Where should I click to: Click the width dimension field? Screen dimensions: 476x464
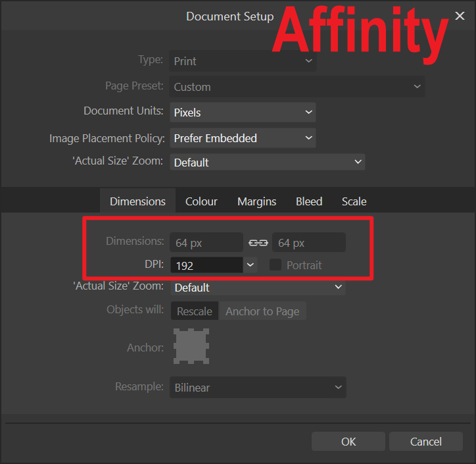click(206, 242)
